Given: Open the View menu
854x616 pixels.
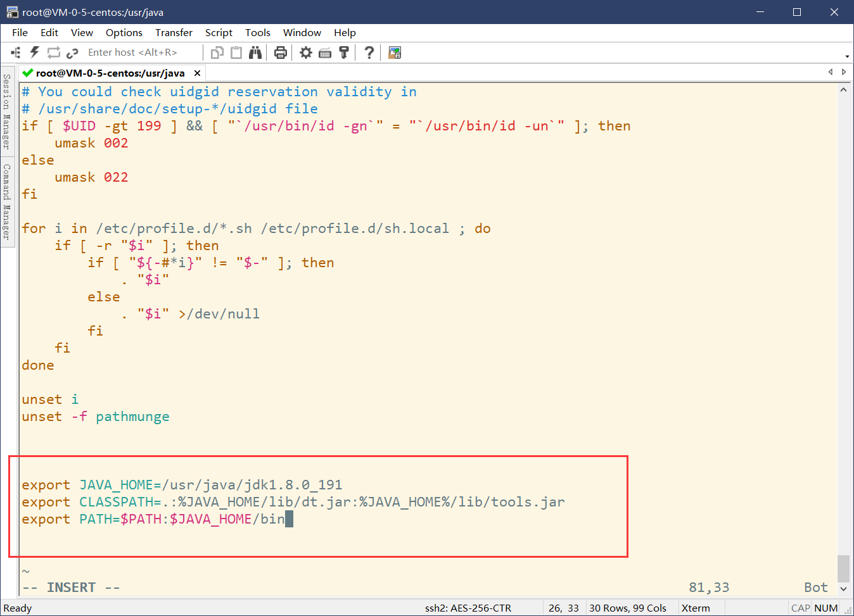Looking at the screenshot, I should point(82,32).
